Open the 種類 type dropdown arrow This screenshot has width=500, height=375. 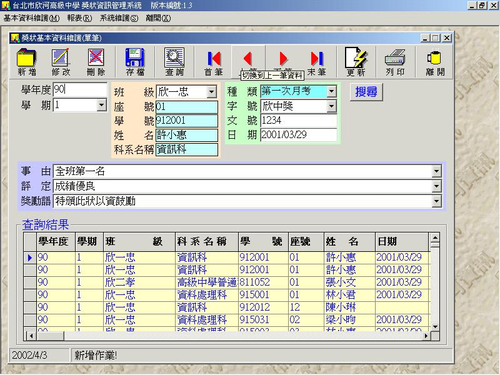pyautogui.click(x=331, y=91)
